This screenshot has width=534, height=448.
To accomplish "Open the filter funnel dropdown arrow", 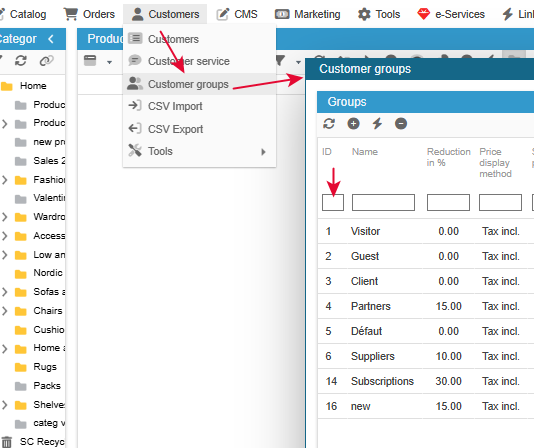I will click(x=298, y=62).
